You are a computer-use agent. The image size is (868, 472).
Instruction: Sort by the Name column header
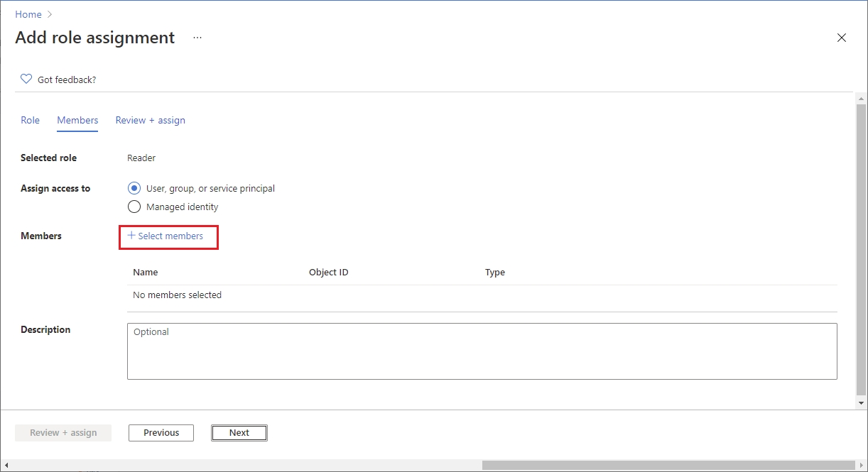(146, 273)
